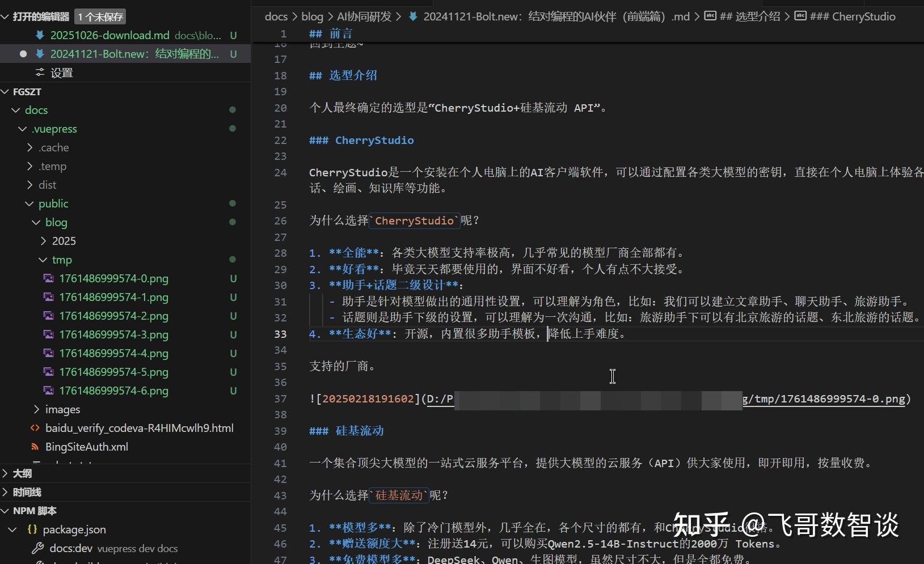Collapse package.json in NPM scripts
The image size is (924, 564).
click(12, 529)
